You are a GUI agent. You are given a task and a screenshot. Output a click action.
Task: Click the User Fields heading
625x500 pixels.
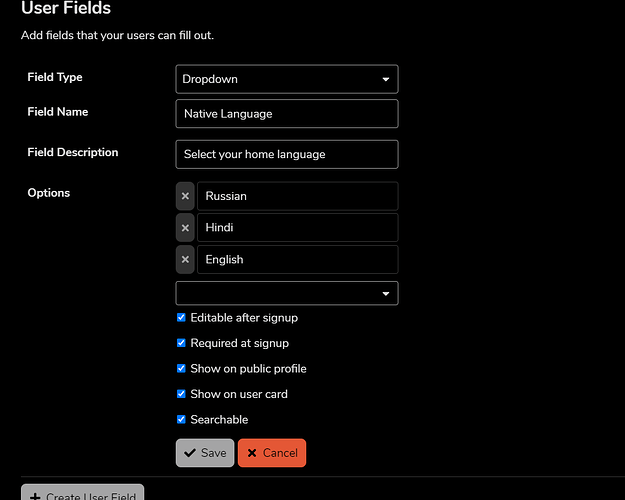(x=66, y=8)
